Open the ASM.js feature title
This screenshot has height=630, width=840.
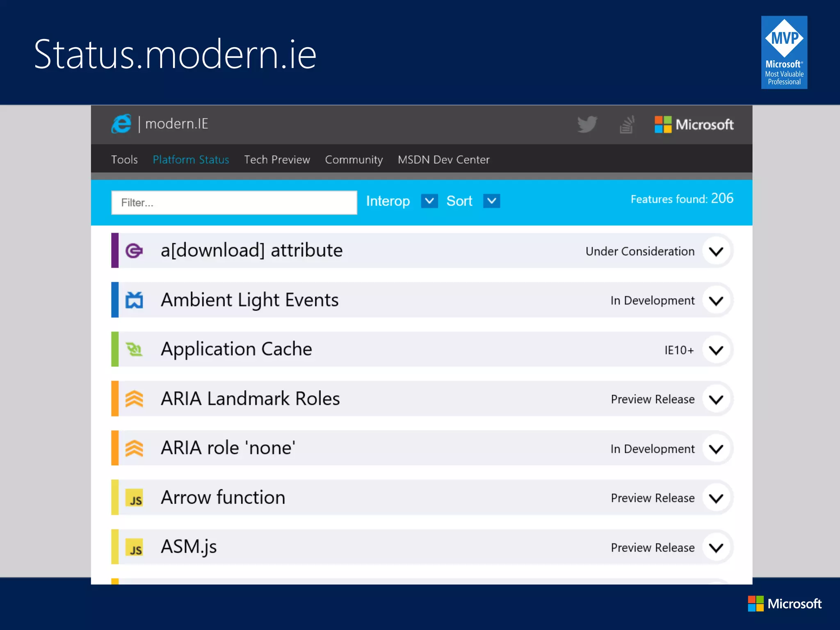click(189, 547)
